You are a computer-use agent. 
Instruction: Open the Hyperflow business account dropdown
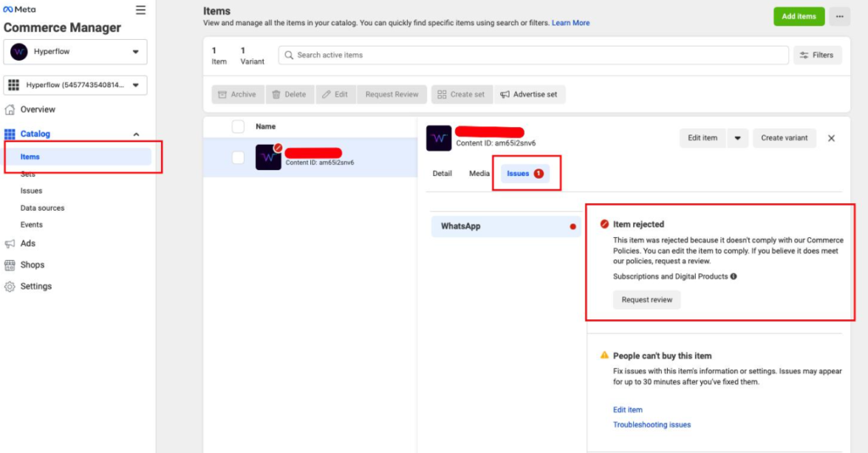click(75, 52)
